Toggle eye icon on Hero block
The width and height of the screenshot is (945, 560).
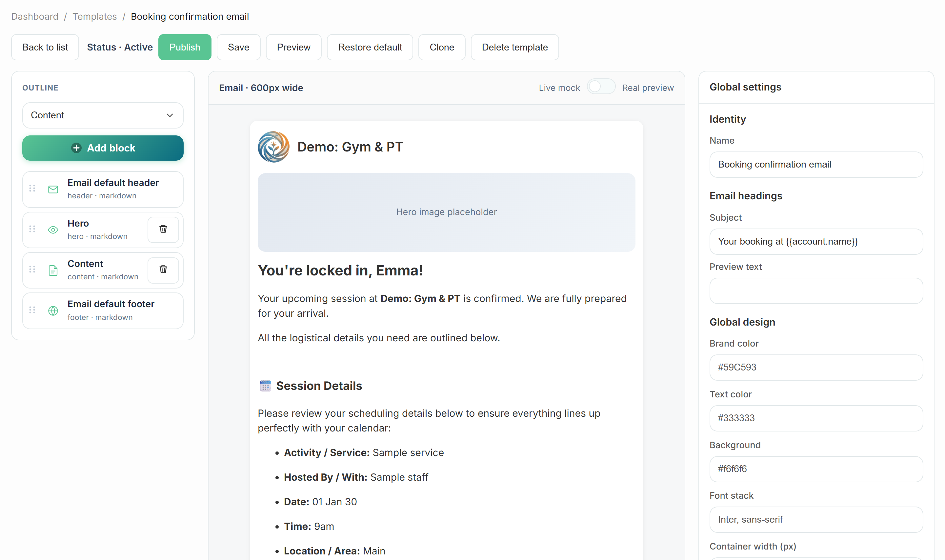53,230
